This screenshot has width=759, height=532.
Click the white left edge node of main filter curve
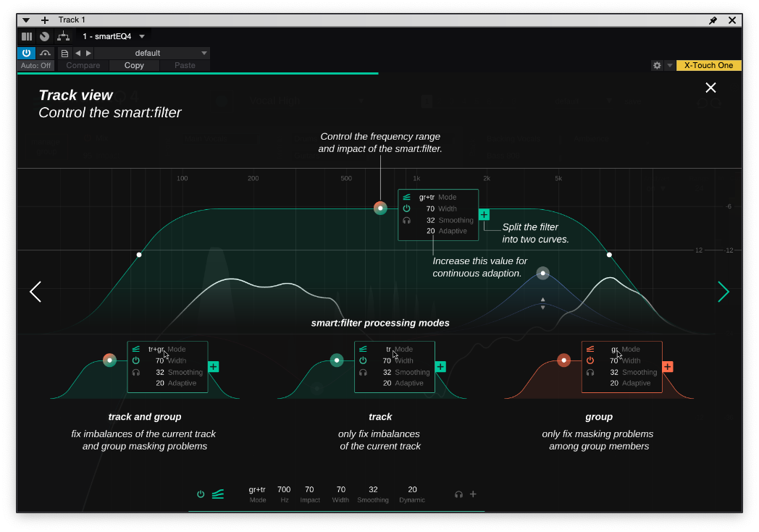point(139,254)
